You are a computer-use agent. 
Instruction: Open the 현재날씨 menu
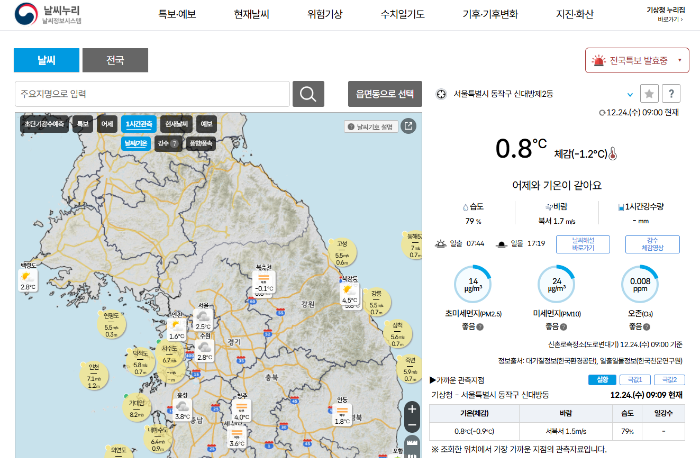tap(251, 14)
